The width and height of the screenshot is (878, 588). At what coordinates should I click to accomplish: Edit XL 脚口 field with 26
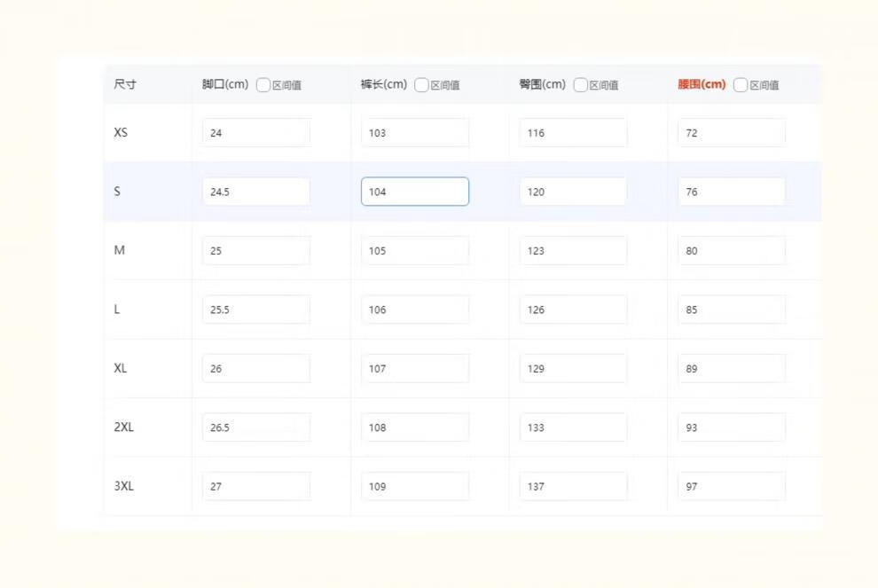pos(256,368)
